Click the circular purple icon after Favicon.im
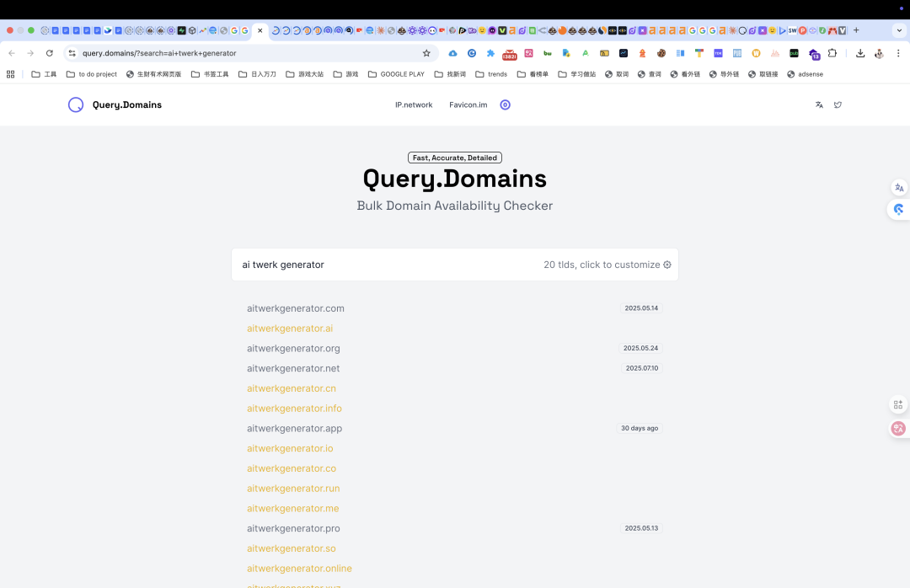910x588 pixels. [x=505, y=105]
